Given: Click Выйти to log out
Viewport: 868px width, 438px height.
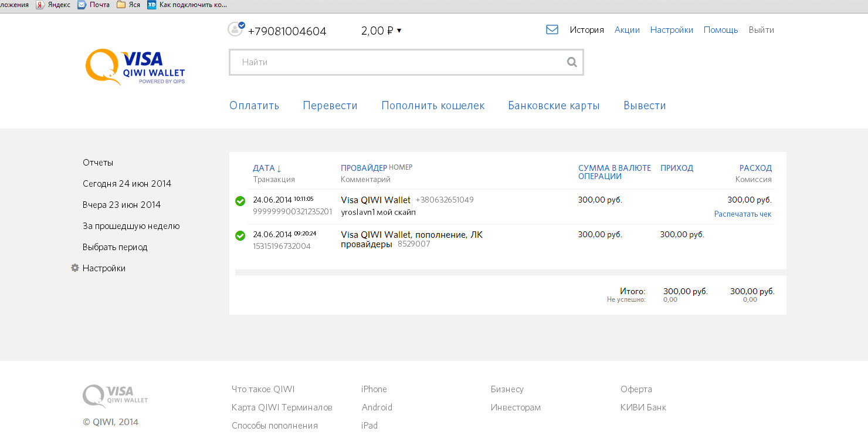Looking at the screenshot, I should (761, 30).
